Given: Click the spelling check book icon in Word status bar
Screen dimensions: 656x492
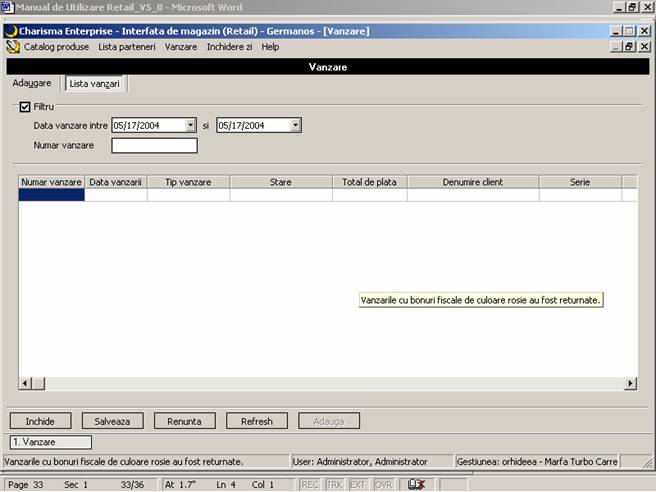Looking at the screenshot, I should (416, 484).
